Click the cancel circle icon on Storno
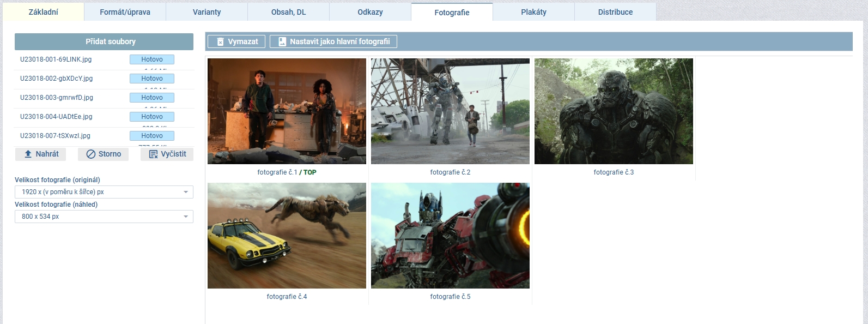The width and height of the screenshot is (868, 324). [x=91, y=154]
